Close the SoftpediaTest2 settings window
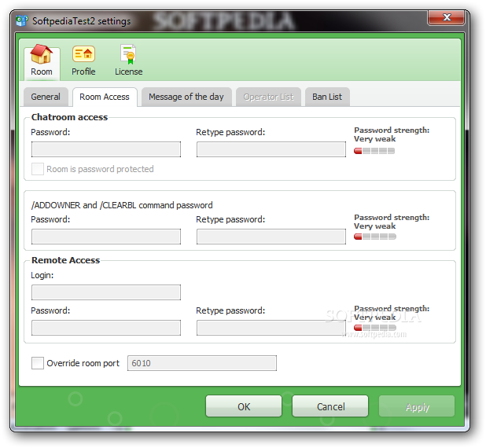486x448 pixels. (x=447, y=17)
